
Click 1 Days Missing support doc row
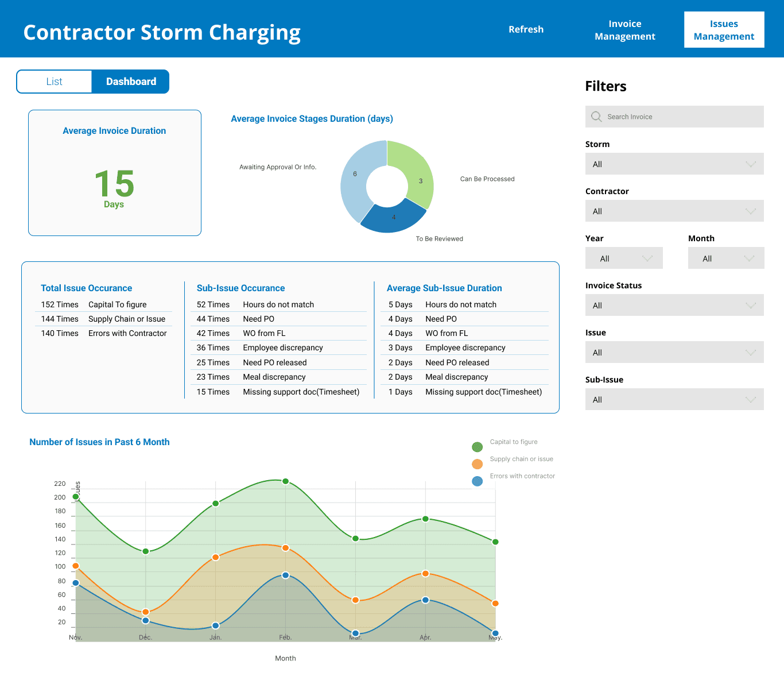tap(464, 392)
